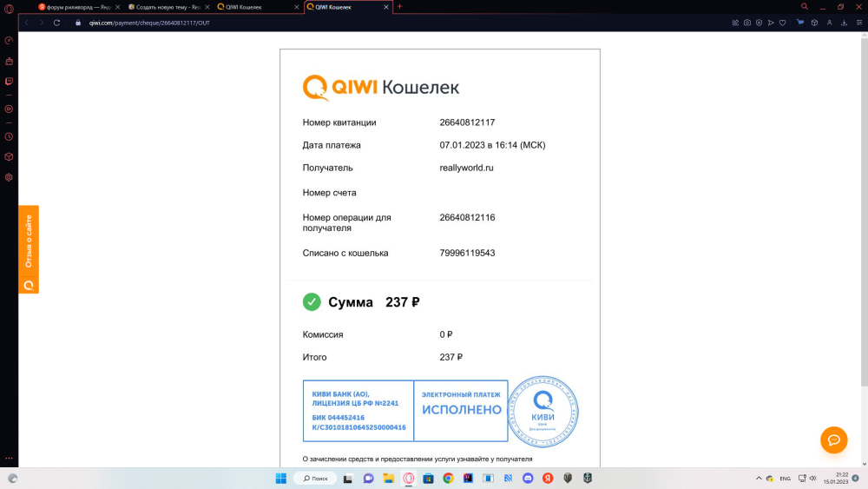The image size is (868, 489).
Task: Open the search tabs magnifier icon
Action: coord(805,7)
